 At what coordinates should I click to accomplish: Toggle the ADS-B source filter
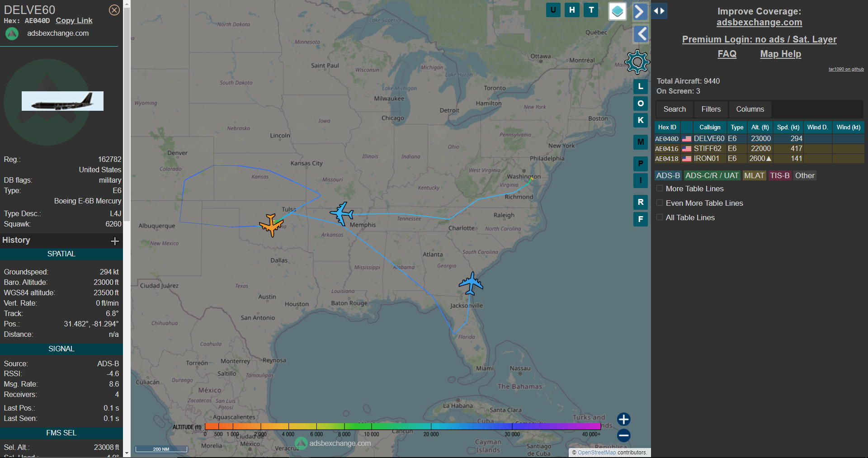668,175
